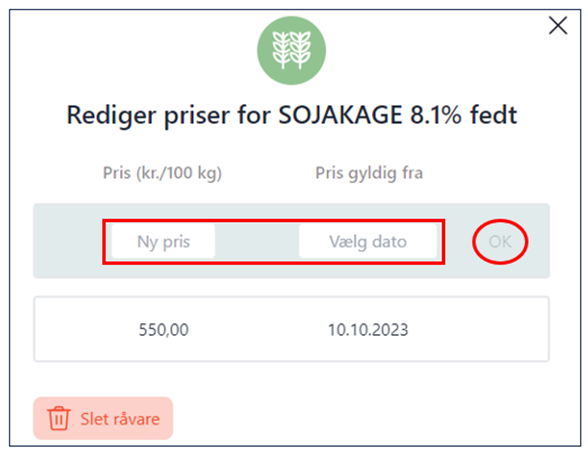Click the gray OK label
The width and height of the screenshot is (588, 459).
[500, 242]
